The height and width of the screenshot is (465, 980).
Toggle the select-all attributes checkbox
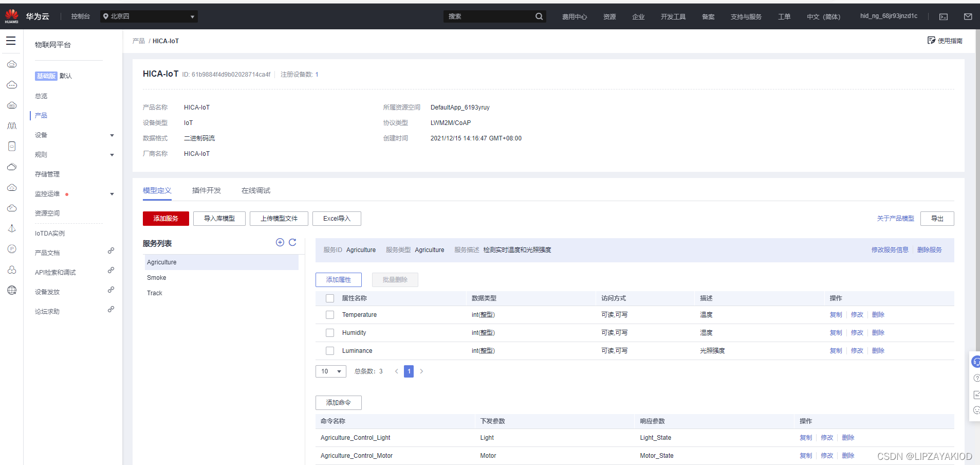click(330, 298)
